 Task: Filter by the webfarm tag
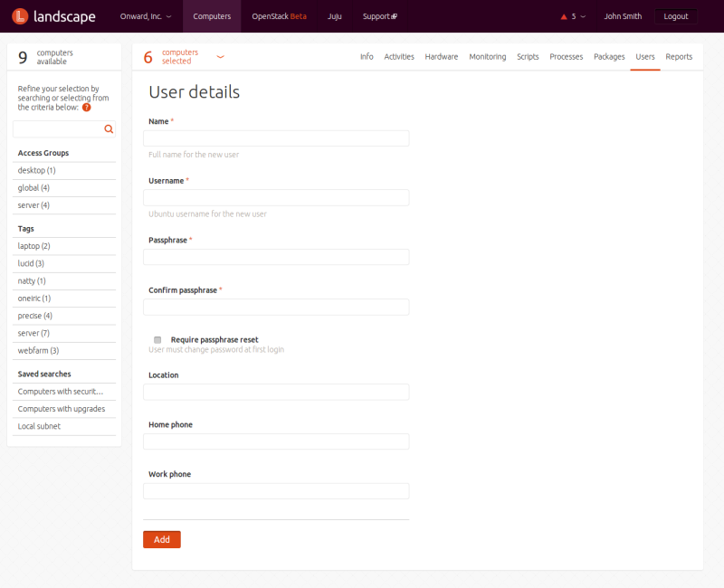click(x=38, y=350)
